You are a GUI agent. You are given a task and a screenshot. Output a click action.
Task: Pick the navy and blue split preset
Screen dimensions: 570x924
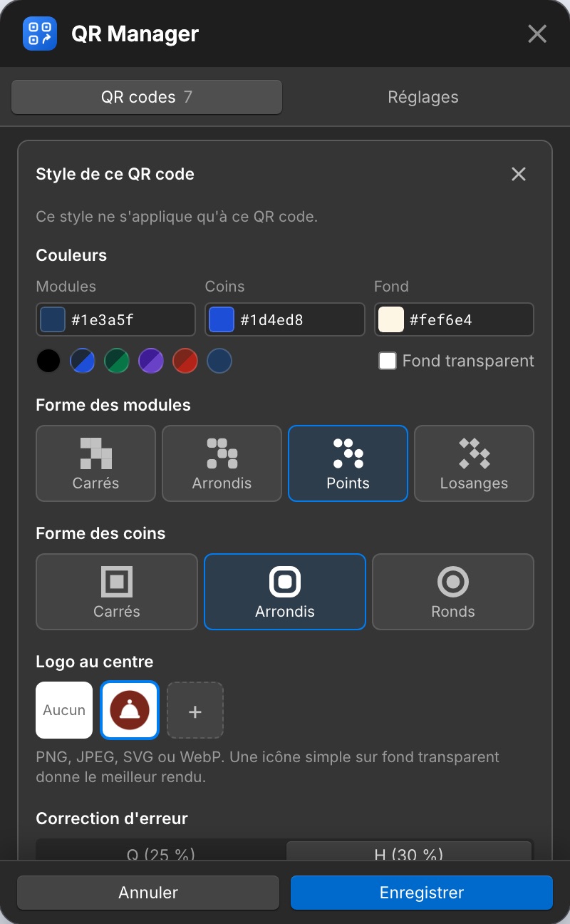point(83,361)
